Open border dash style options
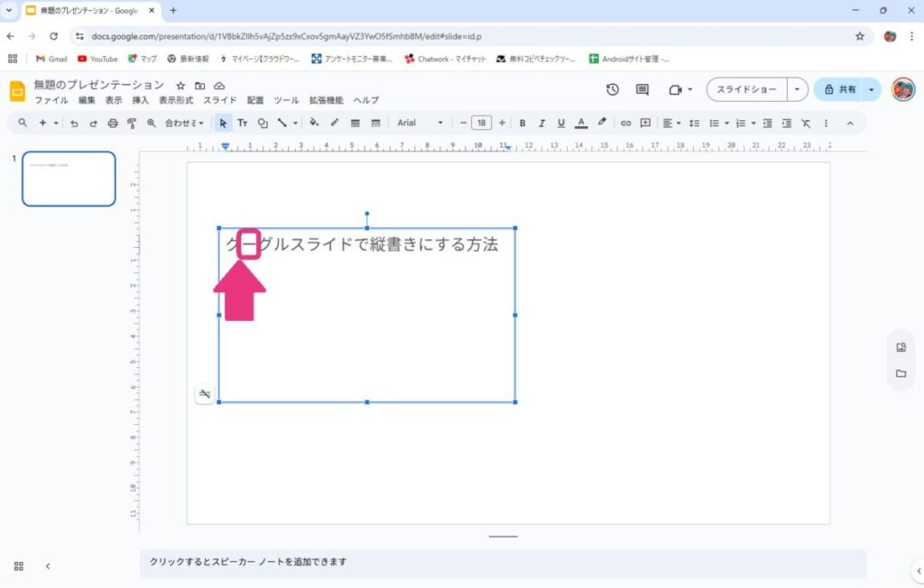The image size is (924, 588). point(375,124)
